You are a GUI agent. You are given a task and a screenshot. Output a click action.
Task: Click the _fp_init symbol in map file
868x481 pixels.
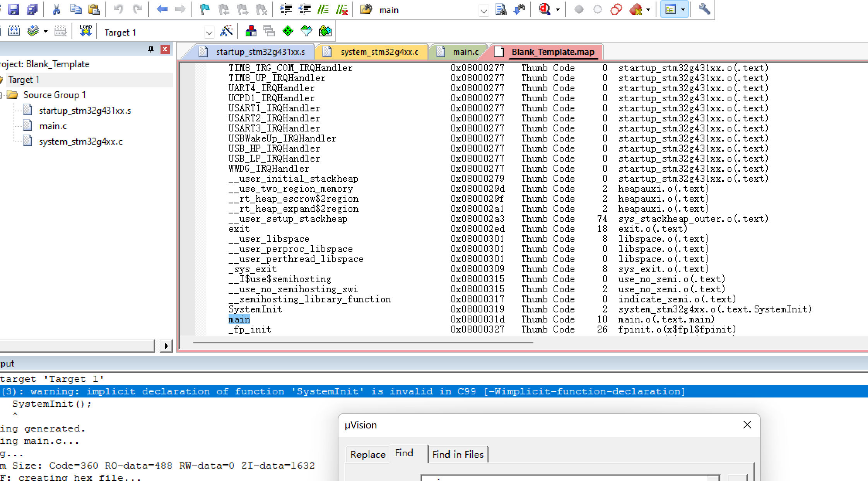(250, 329)
